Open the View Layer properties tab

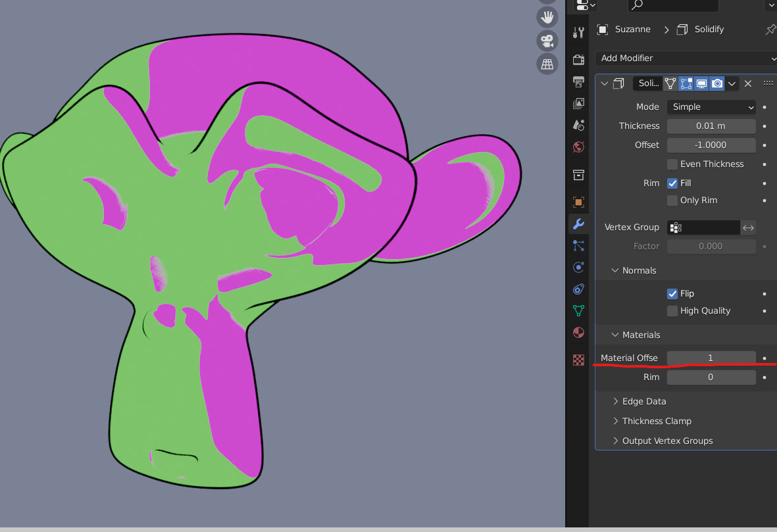tap(578, 103)
